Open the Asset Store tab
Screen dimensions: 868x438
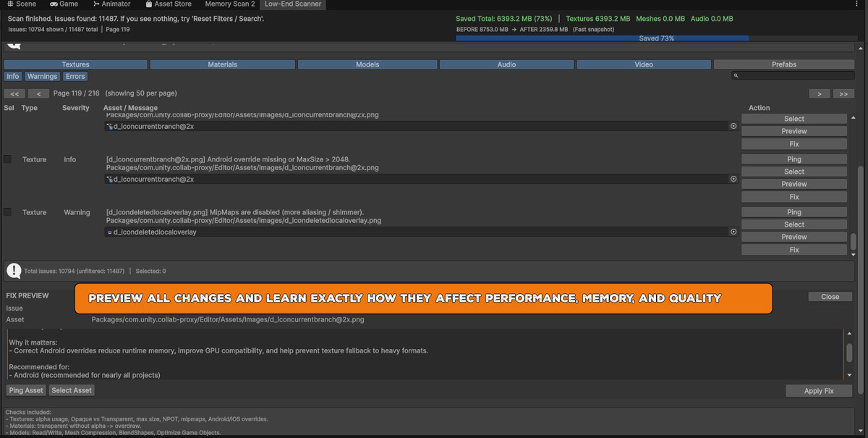pyautogui.click(x=168, y=4)
